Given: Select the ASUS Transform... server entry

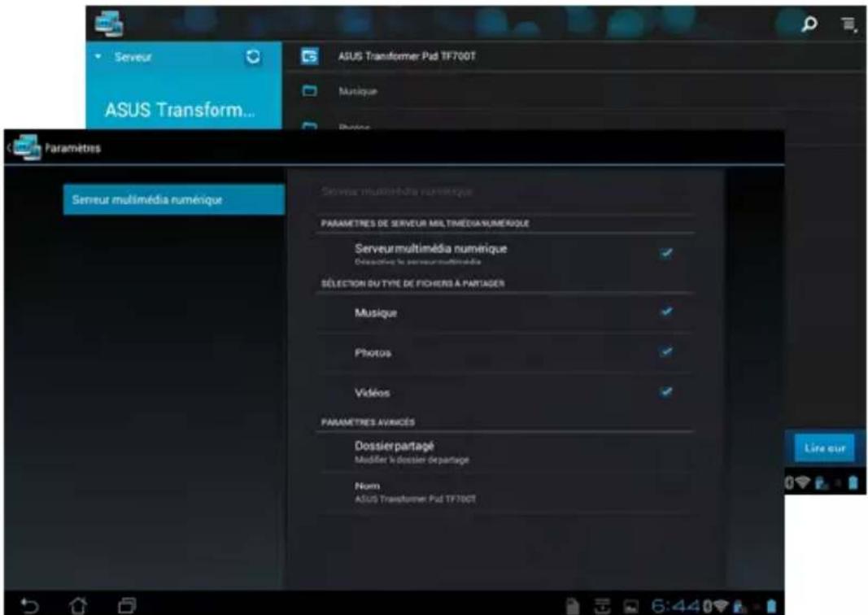Looking at the screenshot, I should [181, 110].
